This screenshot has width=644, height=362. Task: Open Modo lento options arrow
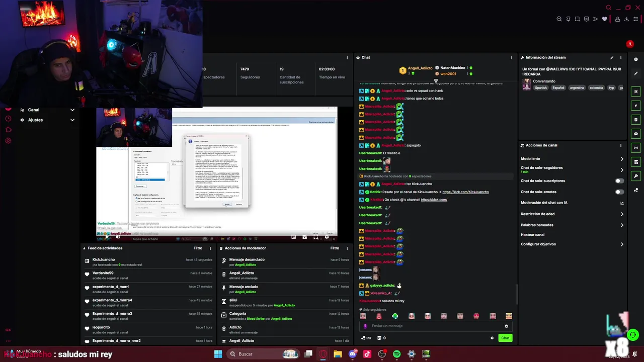point(622,159)
